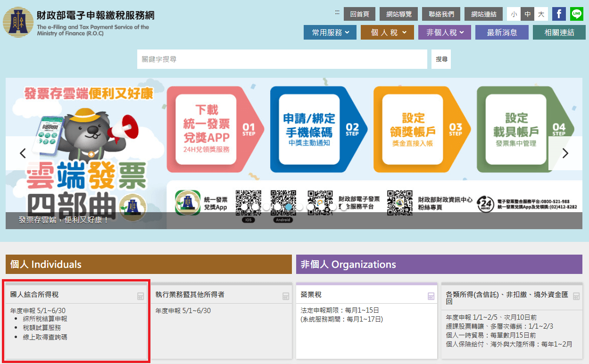Viewport: 589px width, 364px height.
Task: Open the 相關連結 menu item
Action: (x=559, y=33)
